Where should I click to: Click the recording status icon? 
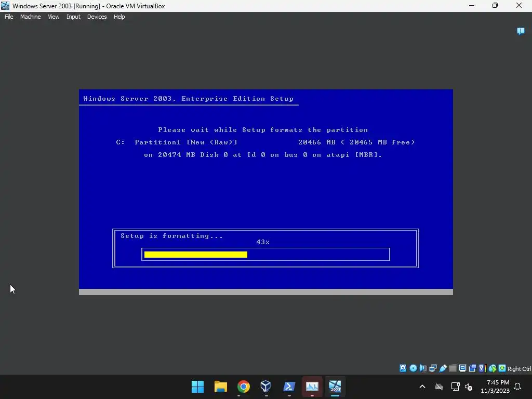pos(472,368)
